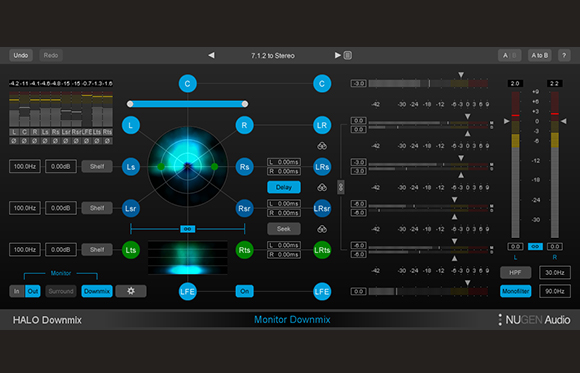Click the triangle level marker above the C meter
580x373 pixels.
coord(461,75)
